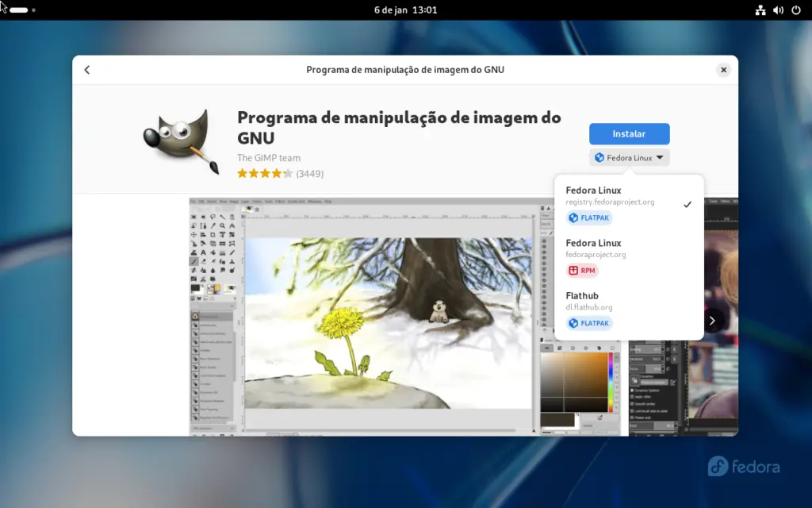Select the Flathub source
Image resolution: width=812 pixels, height=508 pixels.
(619, 302)
